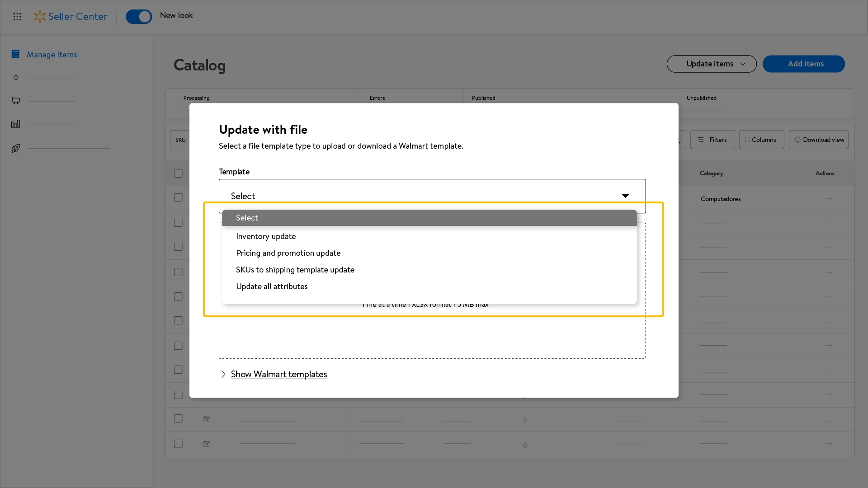This screenshot has width=868, height=488.
Task: Open the bar chart analytics sidebar icon
Action: tap(16, 124)
